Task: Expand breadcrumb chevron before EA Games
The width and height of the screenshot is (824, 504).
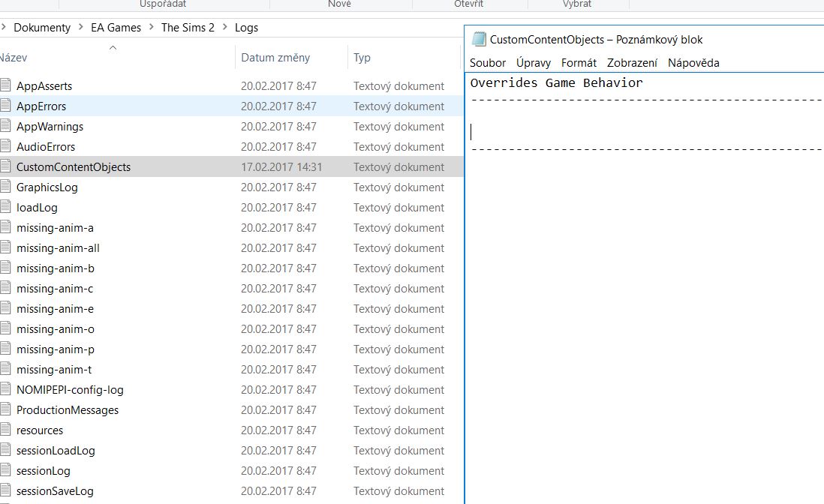Action: pyautogui.click(x=80, y=28)
